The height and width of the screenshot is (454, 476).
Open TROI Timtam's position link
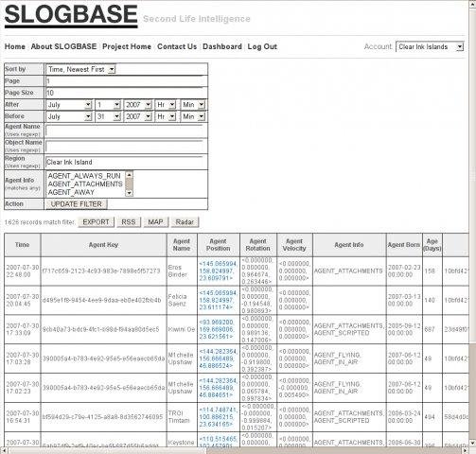218,417
